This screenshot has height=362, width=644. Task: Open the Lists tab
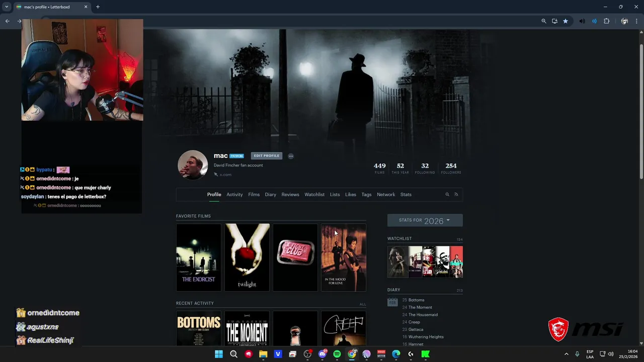click(335, 195)
